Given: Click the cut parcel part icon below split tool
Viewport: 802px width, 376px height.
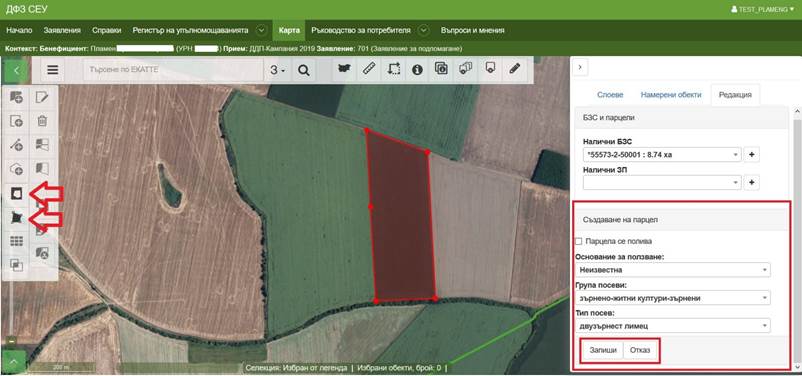Looking at the screenshot, I should coord(42,169).
